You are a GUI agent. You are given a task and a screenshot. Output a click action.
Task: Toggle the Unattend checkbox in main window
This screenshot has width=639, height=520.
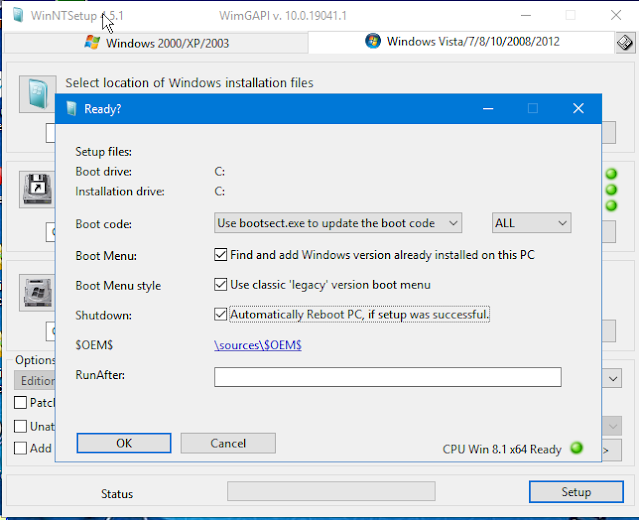[20, 426]
